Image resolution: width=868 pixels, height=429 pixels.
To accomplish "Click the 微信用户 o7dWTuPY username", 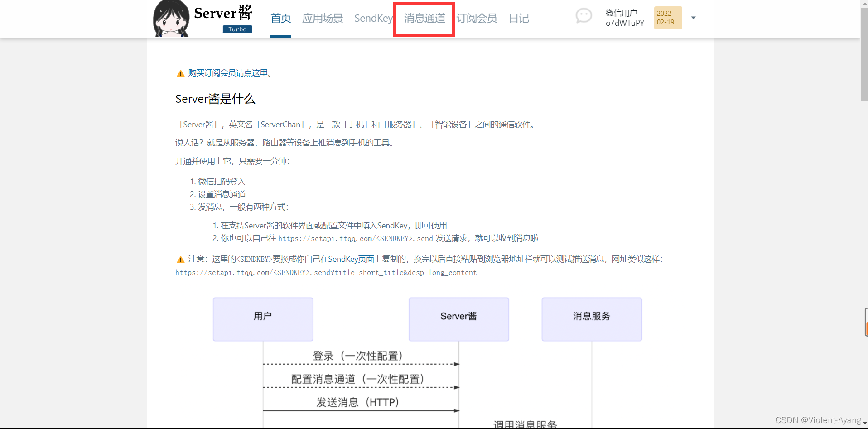I will pos(625,18).
